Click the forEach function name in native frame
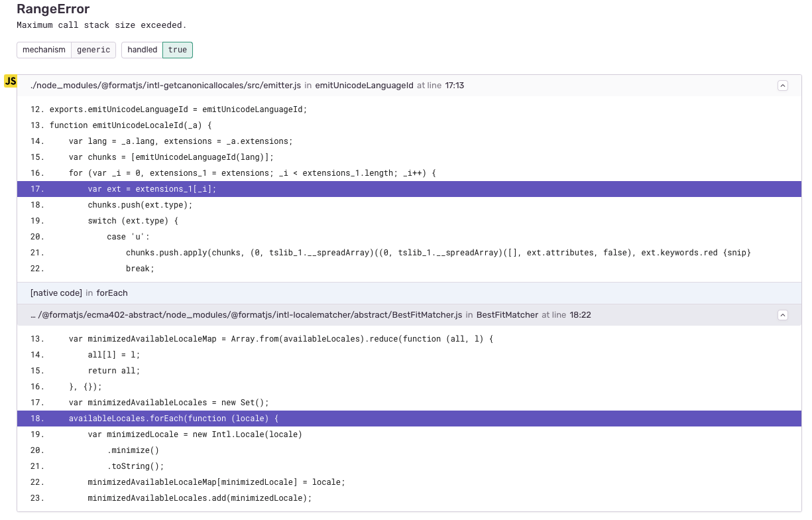This screenshot has height=520, width=812. [x=111, y=292]
